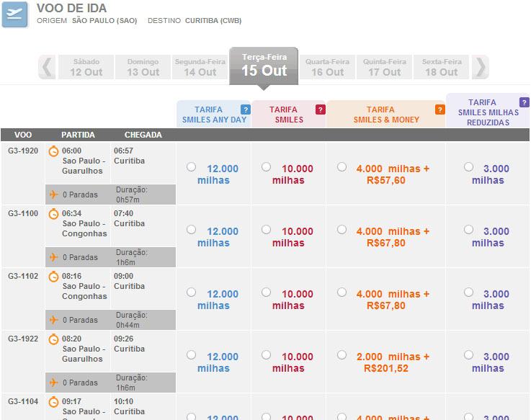Click the airplane departure icon beside Voo de Ida
This screenshot has width=531, height=420.
(x=15, y=14)
